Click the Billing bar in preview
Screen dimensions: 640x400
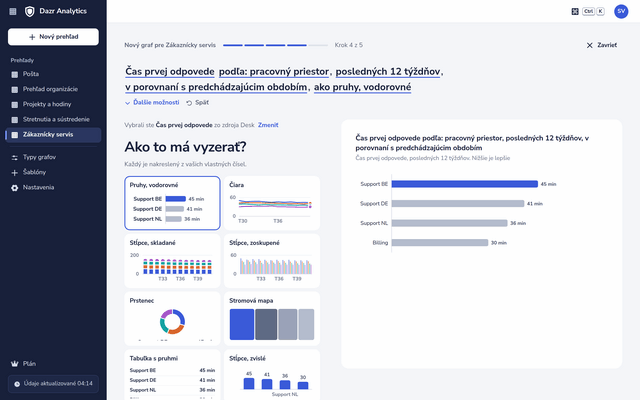440,243
